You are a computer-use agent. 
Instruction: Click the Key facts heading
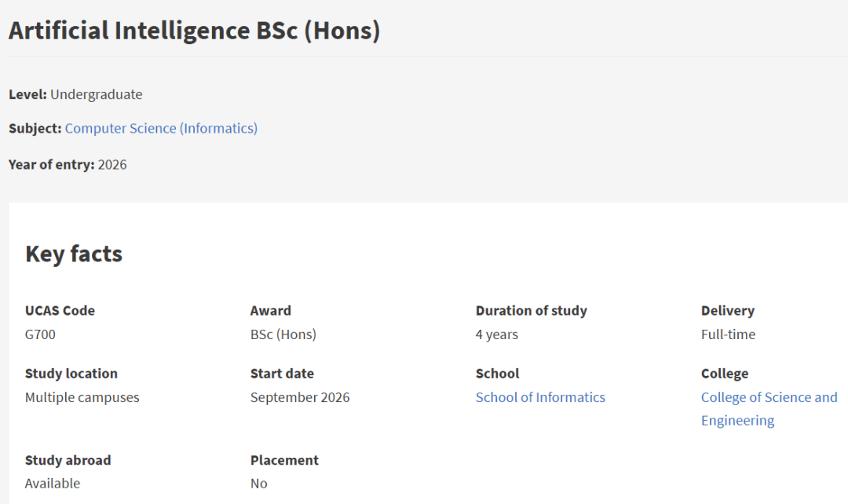[74, 254]
